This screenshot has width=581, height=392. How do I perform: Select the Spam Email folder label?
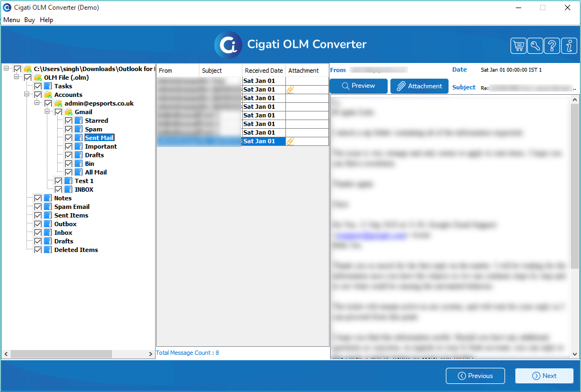[72, 207]
